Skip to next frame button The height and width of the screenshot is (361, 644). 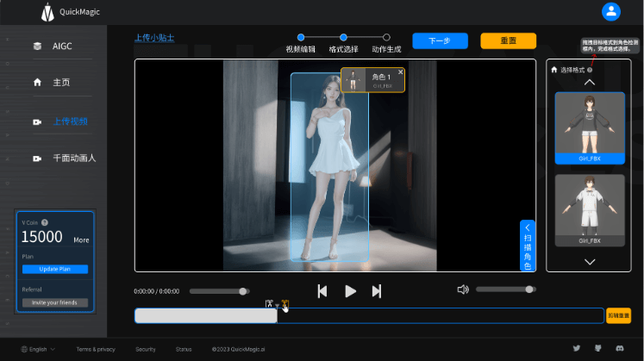(x=377, y=291)
